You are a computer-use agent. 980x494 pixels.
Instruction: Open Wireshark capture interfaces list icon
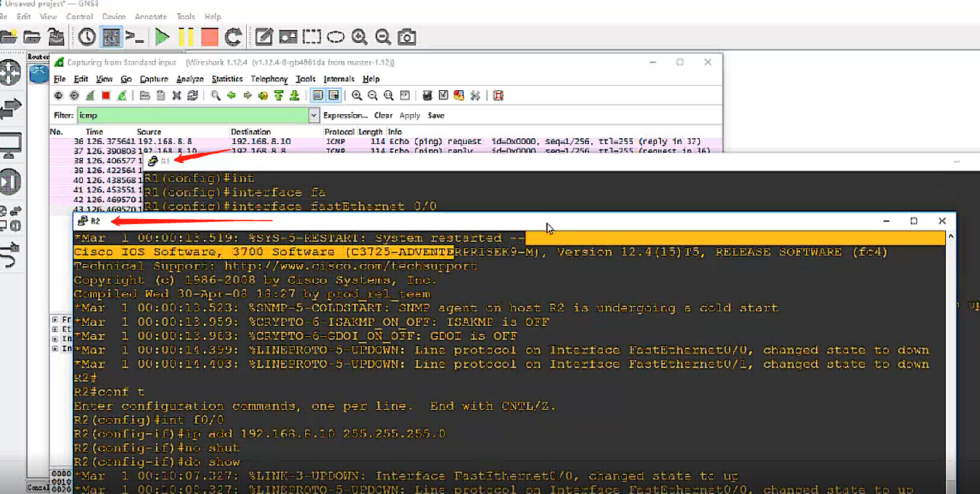tap(58, 95)
